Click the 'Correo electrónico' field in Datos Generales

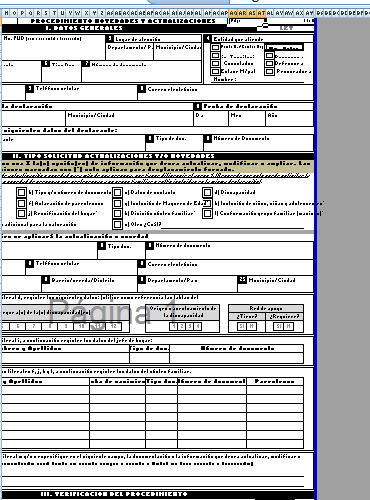226,93
